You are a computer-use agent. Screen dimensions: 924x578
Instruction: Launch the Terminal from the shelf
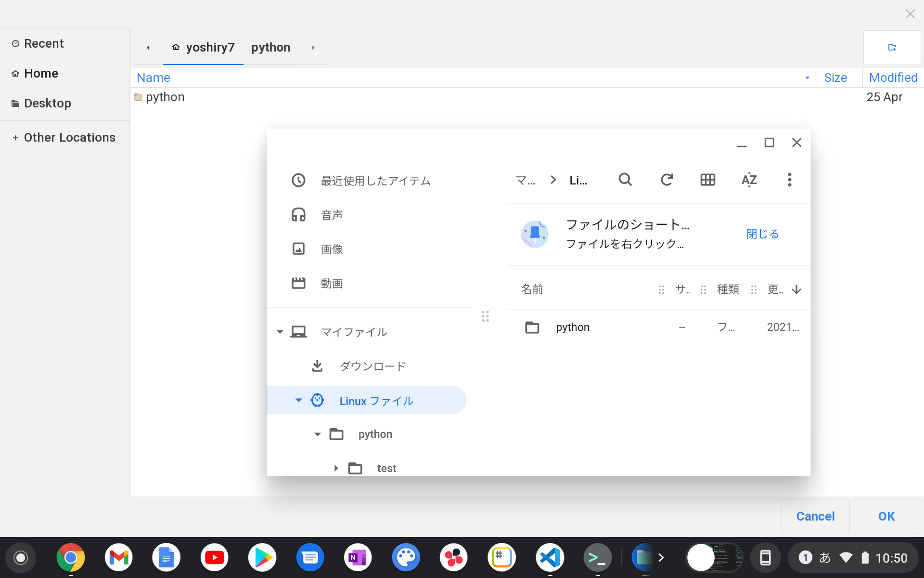coord(598,557)
